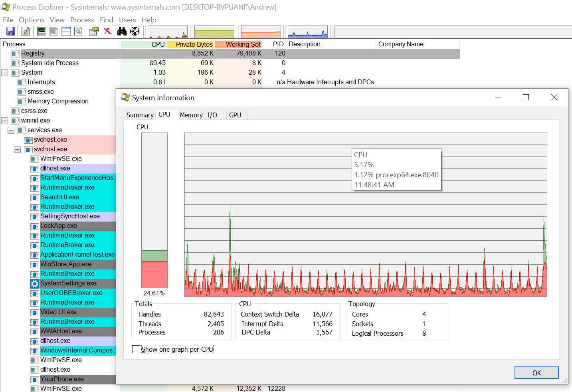Collapse the wininit.exe tree node

click(x=5, y=121)
